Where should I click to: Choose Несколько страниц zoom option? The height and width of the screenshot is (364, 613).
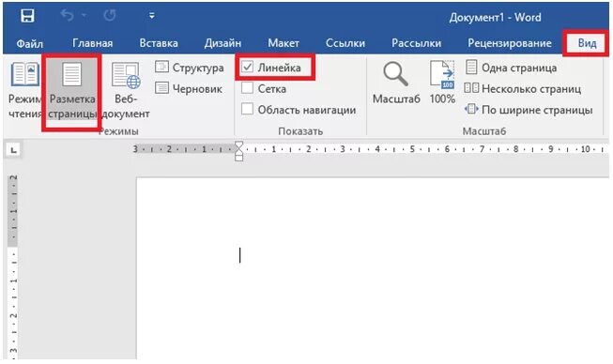pyautogui.click(x=522, y=89)
